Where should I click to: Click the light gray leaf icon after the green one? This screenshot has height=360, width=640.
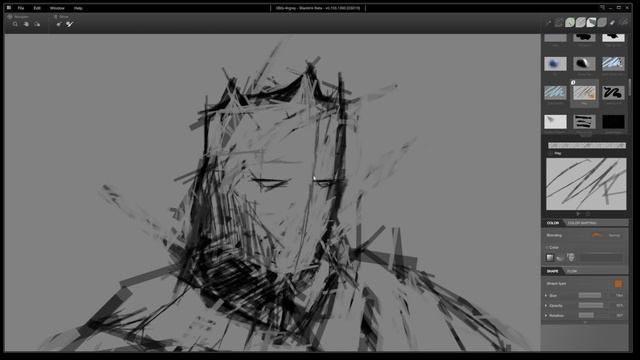(580, 22)
